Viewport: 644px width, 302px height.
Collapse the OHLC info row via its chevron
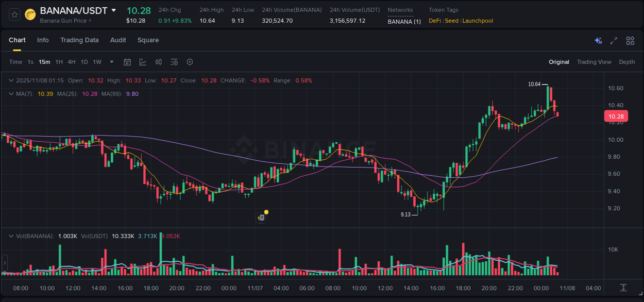(11, 80)
